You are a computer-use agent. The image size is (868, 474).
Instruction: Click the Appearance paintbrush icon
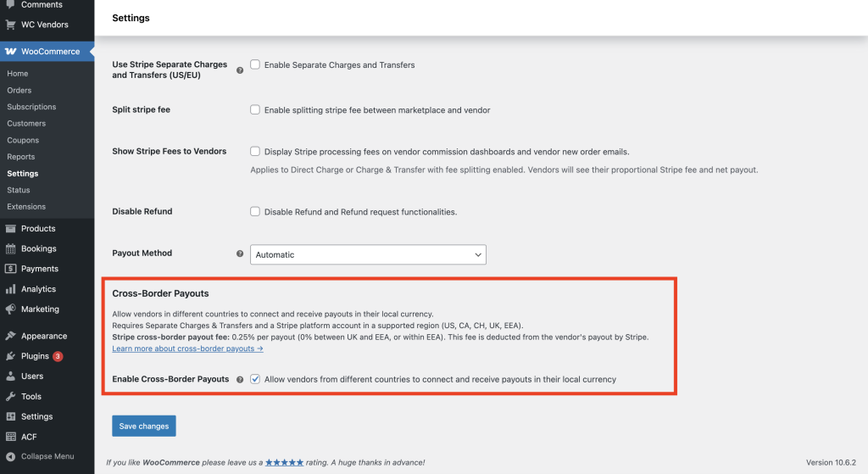click(10, 336)
